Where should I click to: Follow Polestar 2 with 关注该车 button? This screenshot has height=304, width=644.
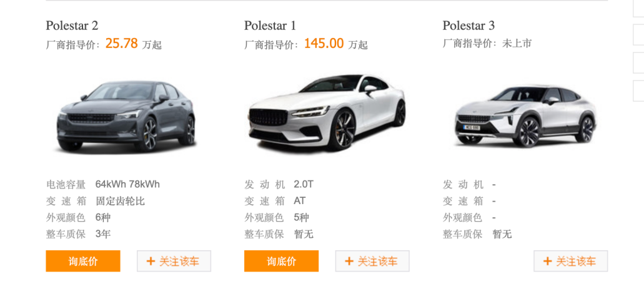[174, 261]
